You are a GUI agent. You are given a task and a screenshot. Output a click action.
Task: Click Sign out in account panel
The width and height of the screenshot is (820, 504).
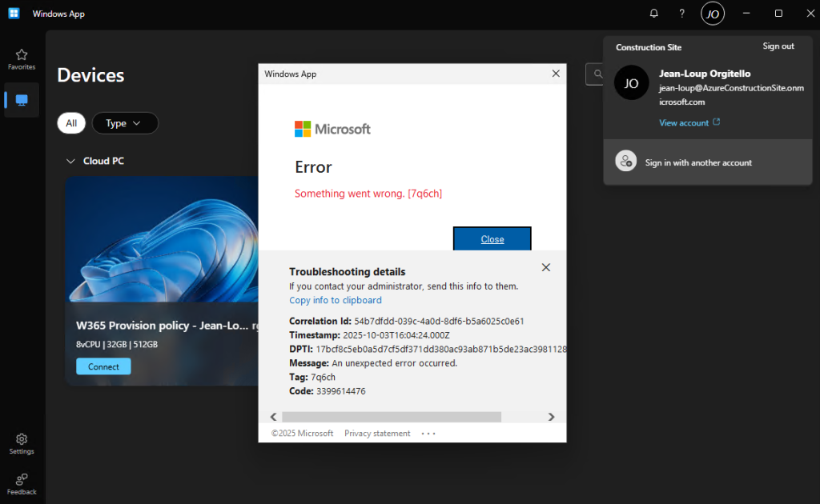pos(778,46)
